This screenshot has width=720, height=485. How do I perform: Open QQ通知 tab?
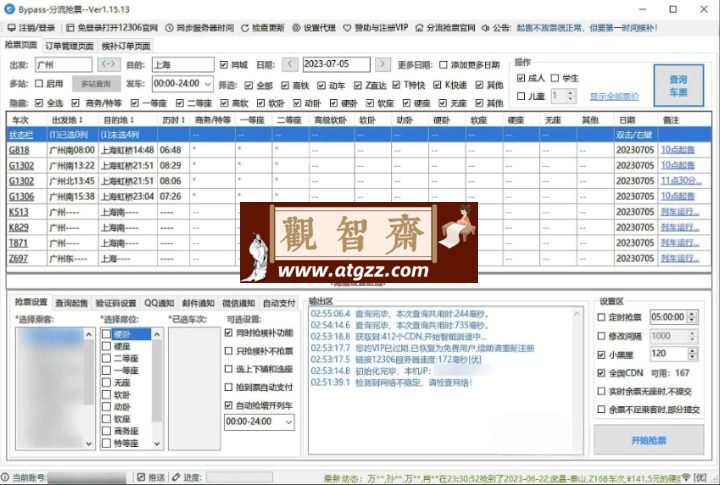(x=159, y=303)
